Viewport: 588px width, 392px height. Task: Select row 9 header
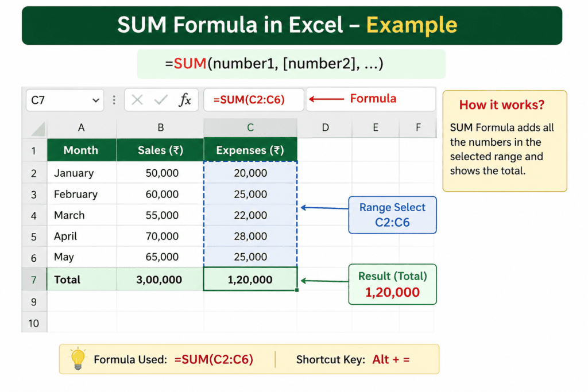point(34,302)
